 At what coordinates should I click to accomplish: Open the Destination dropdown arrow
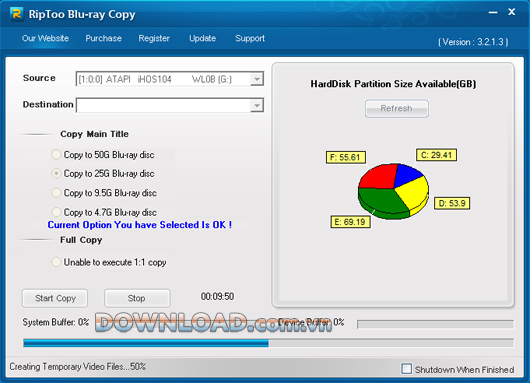pos(257,105)
